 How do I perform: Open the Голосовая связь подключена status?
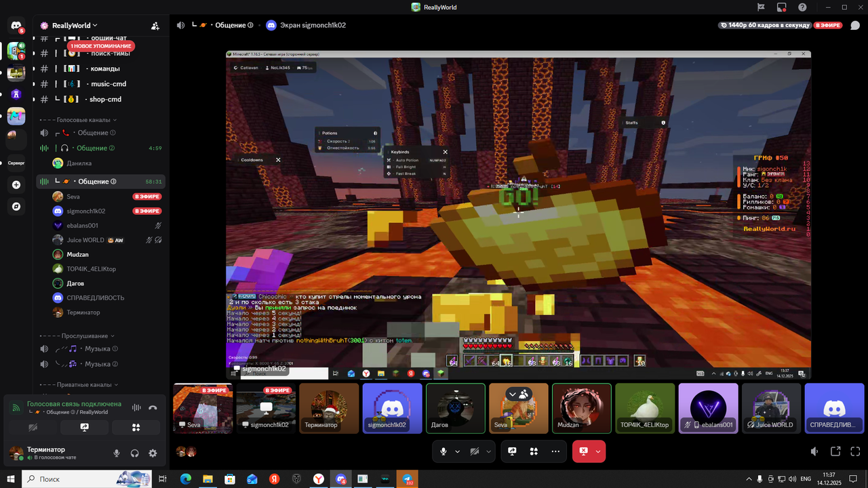[74, 404]
